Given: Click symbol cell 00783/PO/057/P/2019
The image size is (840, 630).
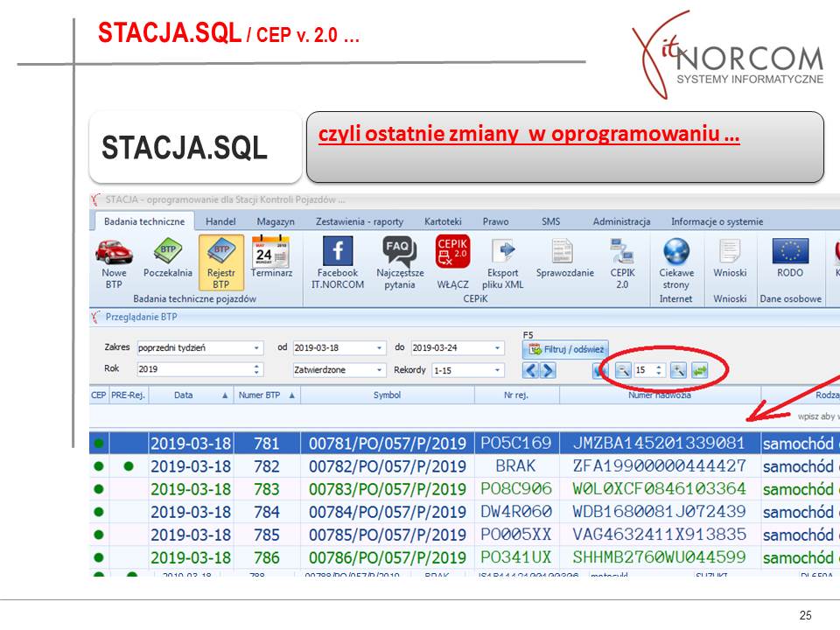Looking at the screenshot, I should [x=388, y=489].
